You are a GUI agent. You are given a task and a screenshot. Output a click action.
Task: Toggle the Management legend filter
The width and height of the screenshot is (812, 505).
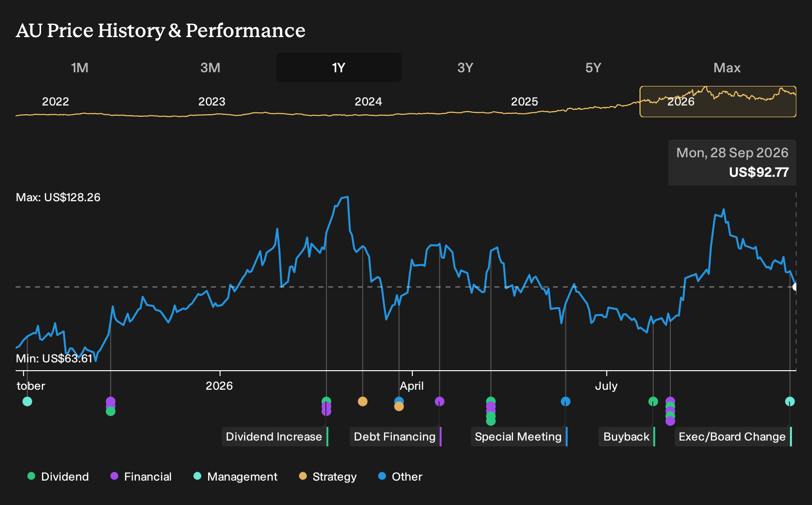tap(235, 477)
